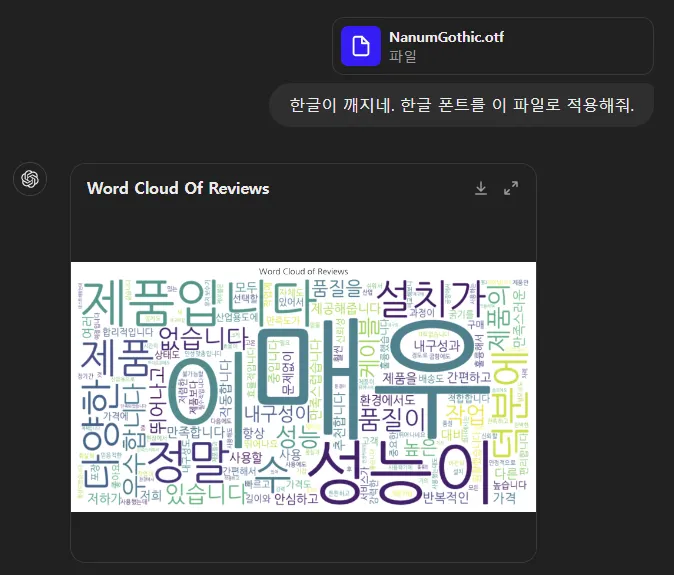Open the NanumGothic.otf file attachment
The height and width of the screenshot is (575, 674).
click(x=493, y=46)
